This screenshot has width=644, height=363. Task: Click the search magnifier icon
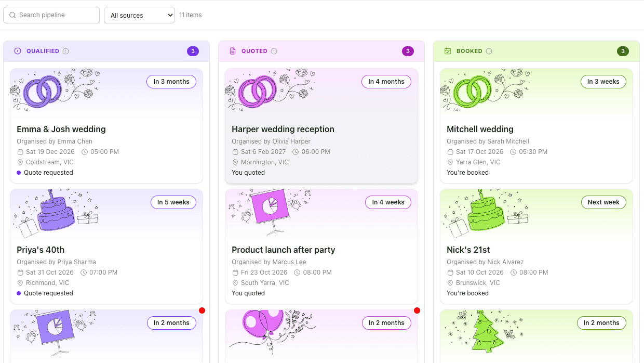tap(12, 15)
